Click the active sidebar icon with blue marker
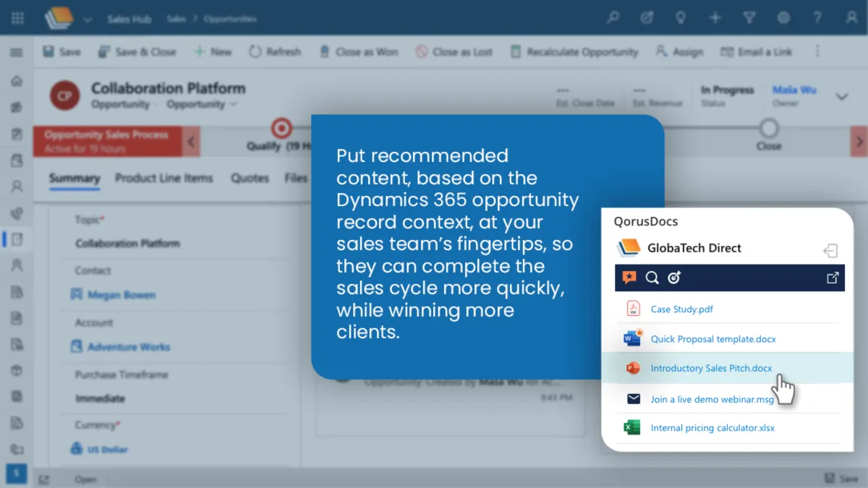This screenshot has height=488, width=868. 16,239
